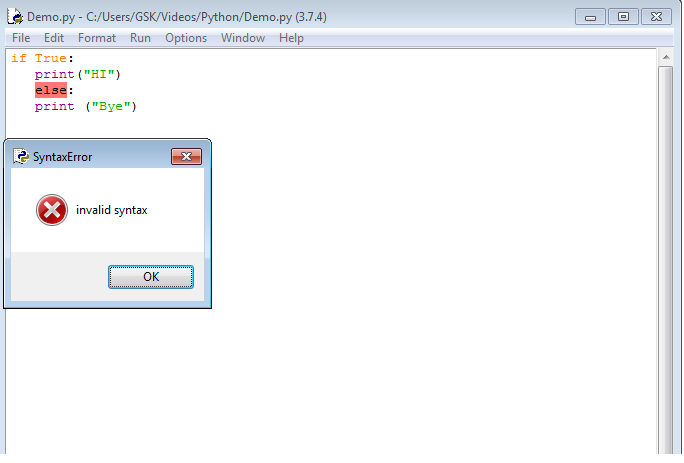This screenshot has height=463, width=684.
Task: Maximize the Demo.py editor window
Action: [623, 17]
